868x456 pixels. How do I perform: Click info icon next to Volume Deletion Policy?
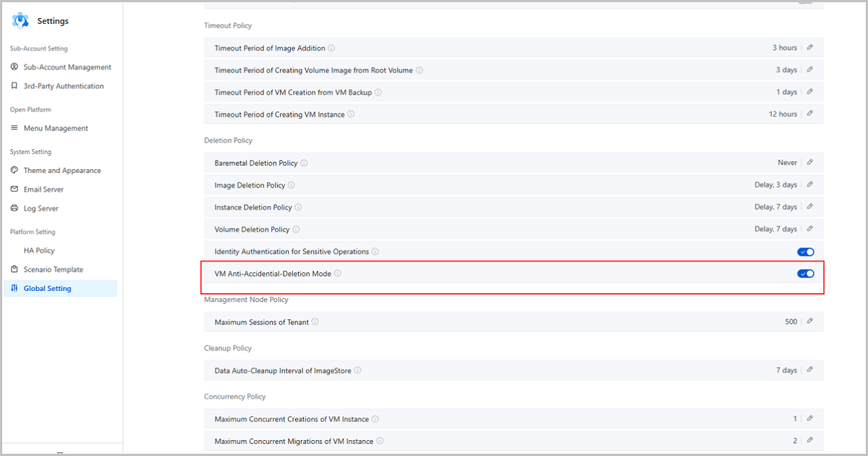pos(296,229)
